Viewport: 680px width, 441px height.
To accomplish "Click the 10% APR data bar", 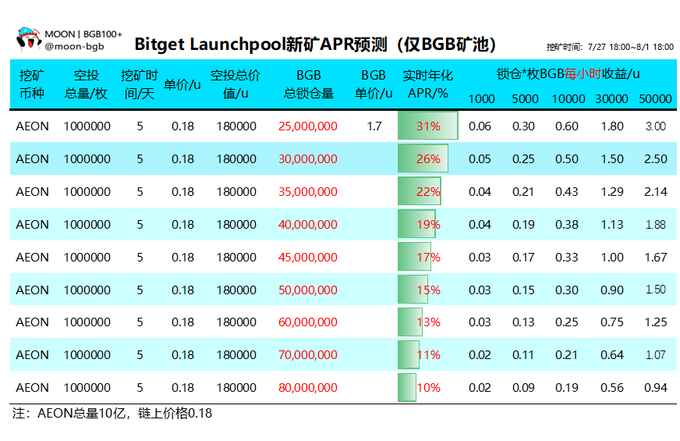I will [407, 387].
